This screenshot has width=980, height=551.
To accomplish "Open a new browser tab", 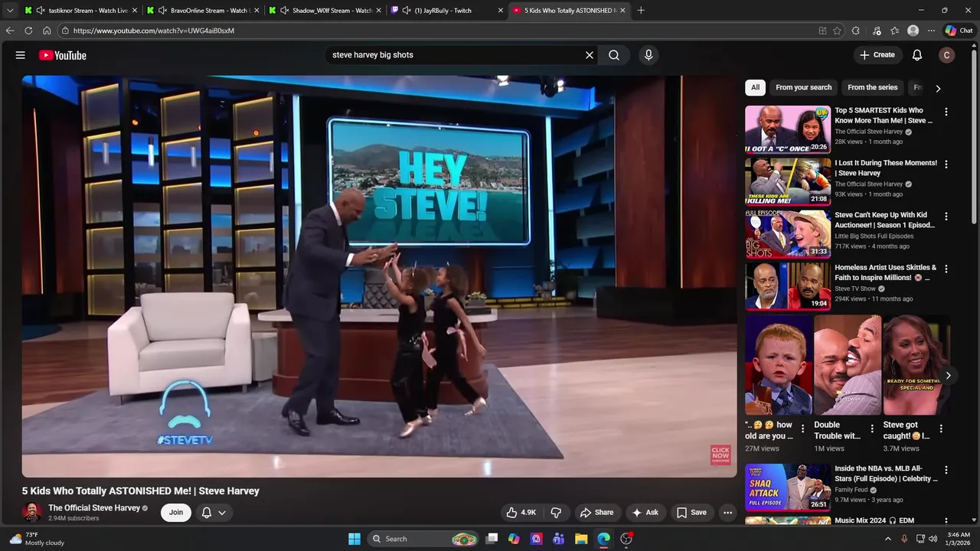I will (641, 10).
